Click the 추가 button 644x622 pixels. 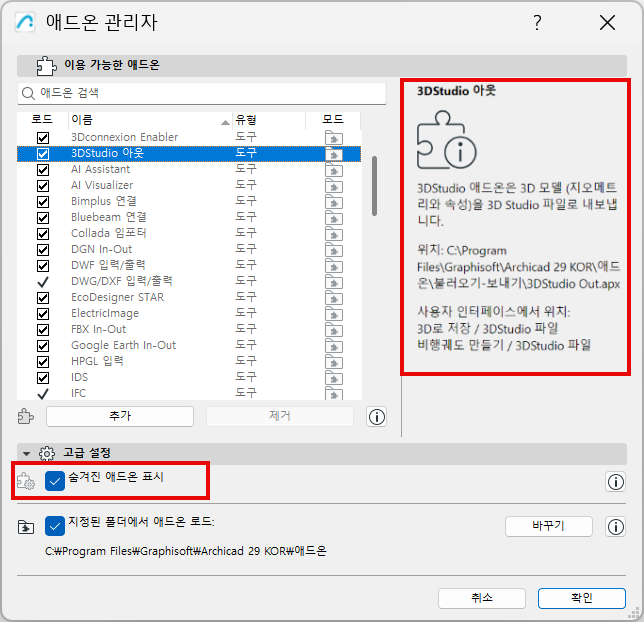click(120, 416)
